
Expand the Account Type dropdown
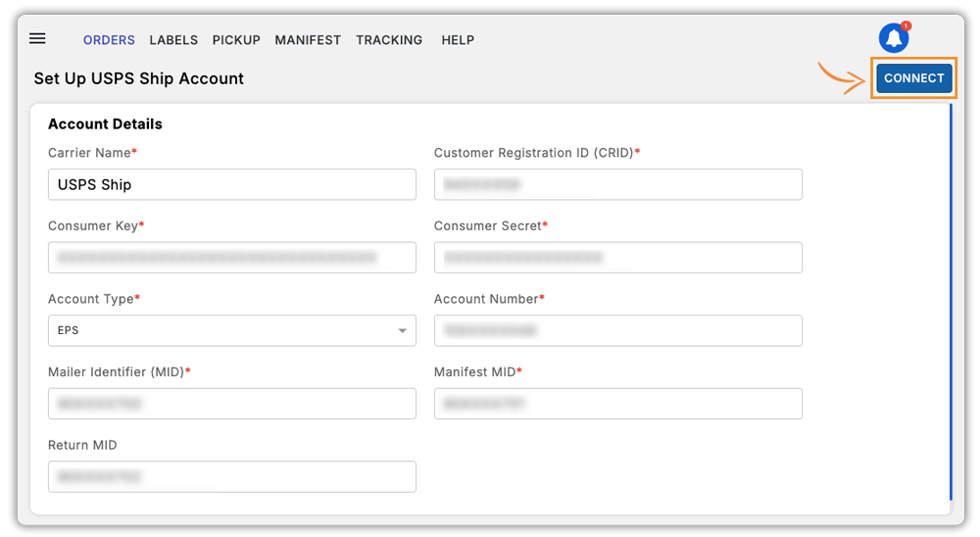[232, 330]
